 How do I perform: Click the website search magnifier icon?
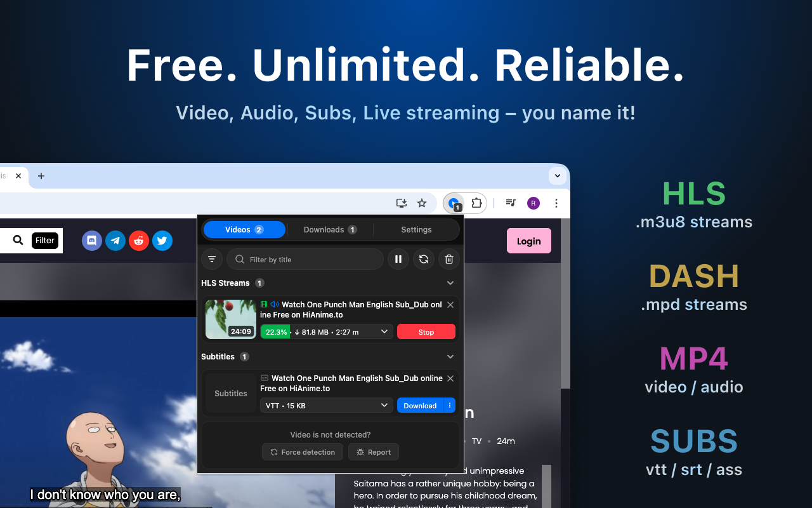point(18,240)
